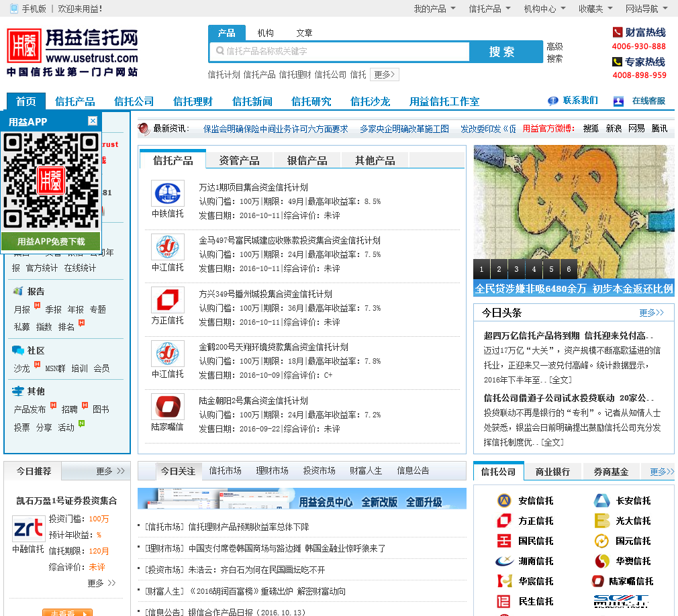
Task: Click the 中融信托 zrt logo
Action: click(x=29, y=528)
